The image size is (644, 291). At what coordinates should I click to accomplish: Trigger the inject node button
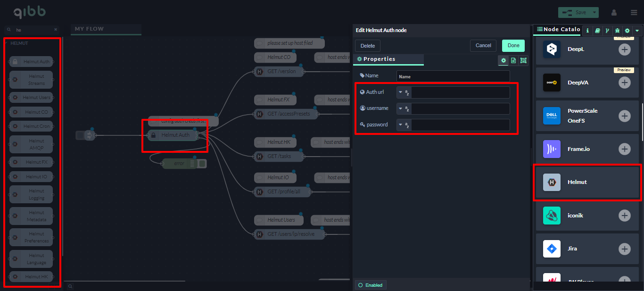pos(79,135)
